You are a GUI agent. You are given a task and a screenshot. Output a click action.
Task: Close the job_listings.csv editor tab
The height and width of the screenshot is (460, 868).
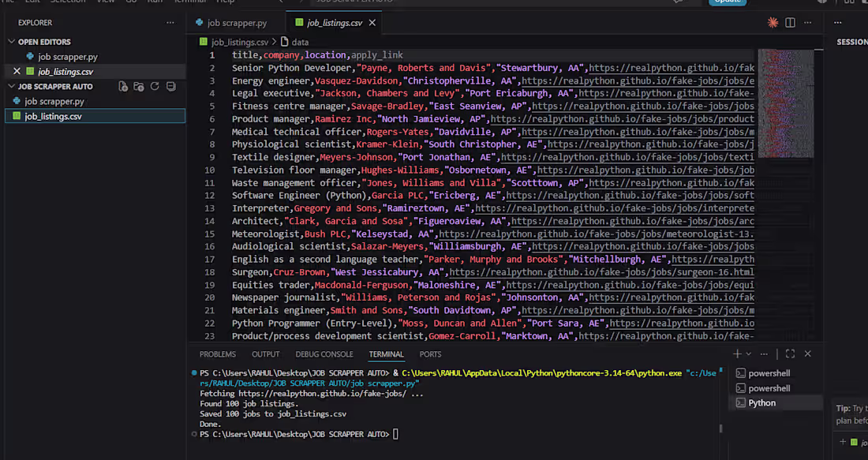point(372,23)
